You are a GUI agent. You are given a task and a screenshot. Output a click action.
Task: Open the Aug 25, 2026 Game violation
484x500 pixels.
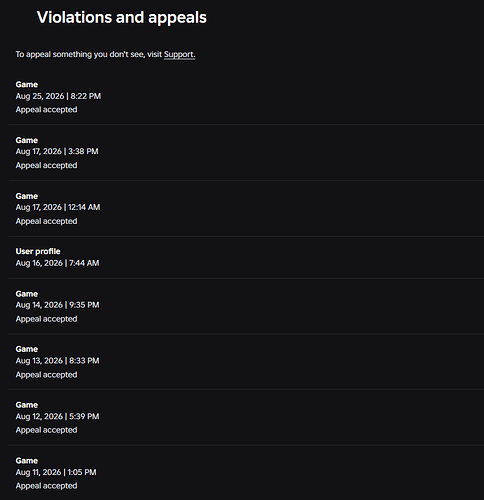[246, 97]
